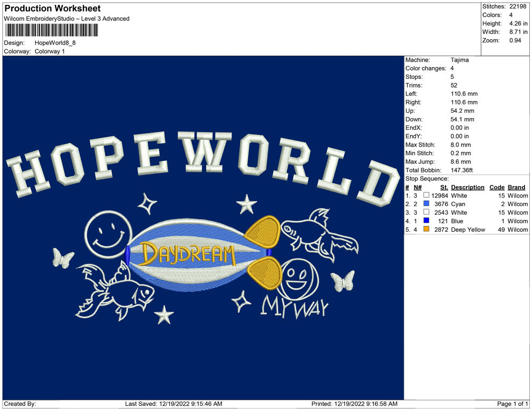Click the Stitches count 22198
Viewport: 532px width, 409px height.
coord(517,6)
